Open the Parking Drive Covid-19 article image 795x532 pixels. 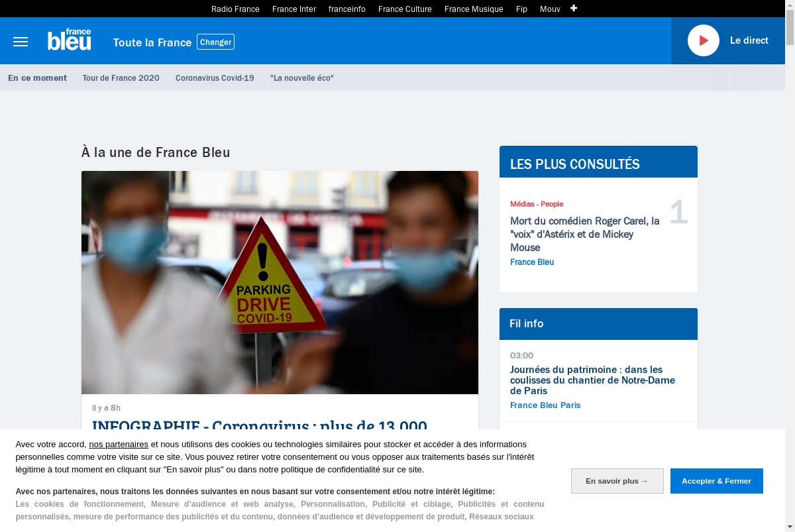coord(280,282)
